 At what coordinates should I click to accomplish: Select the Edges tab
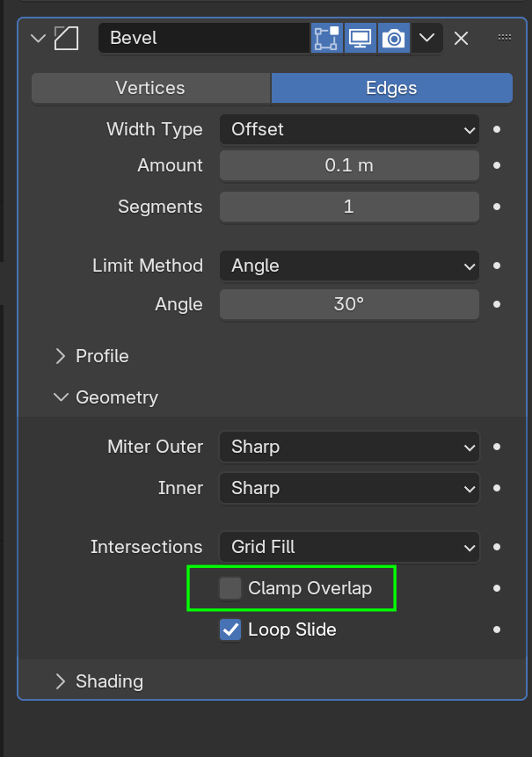390,88
